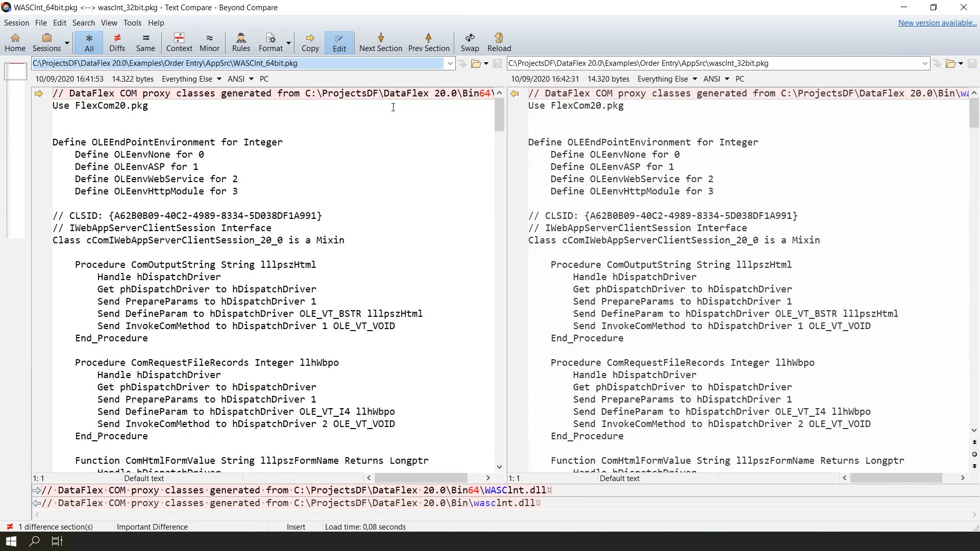Go to Prev Section arrow
This screenshot has height=551, width=980.
[428, 42]
